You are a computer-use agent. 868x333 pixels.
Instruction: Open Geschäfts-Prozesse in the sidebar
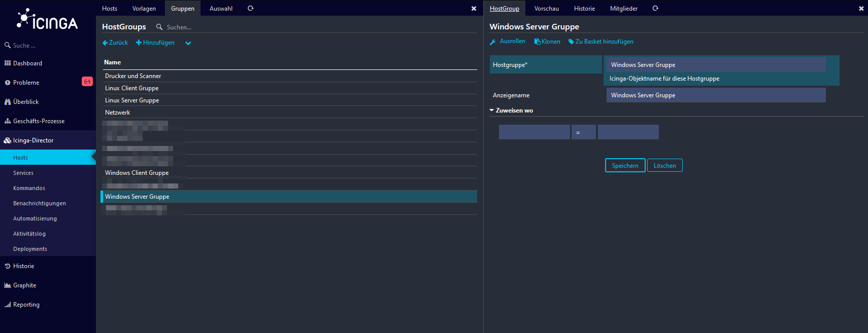point(39,121)
